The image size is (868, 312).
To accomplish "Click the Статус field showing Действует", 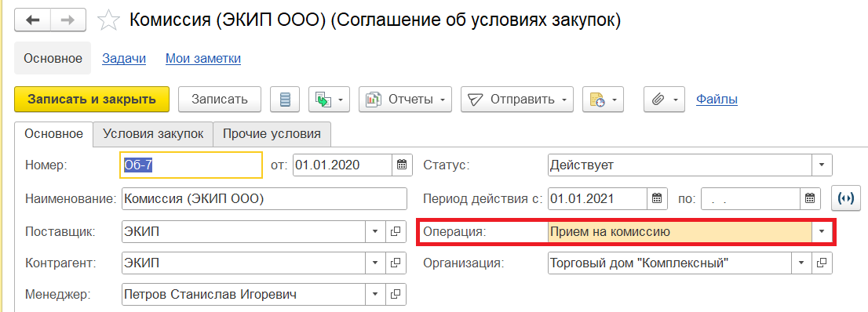I will point(680,165).
